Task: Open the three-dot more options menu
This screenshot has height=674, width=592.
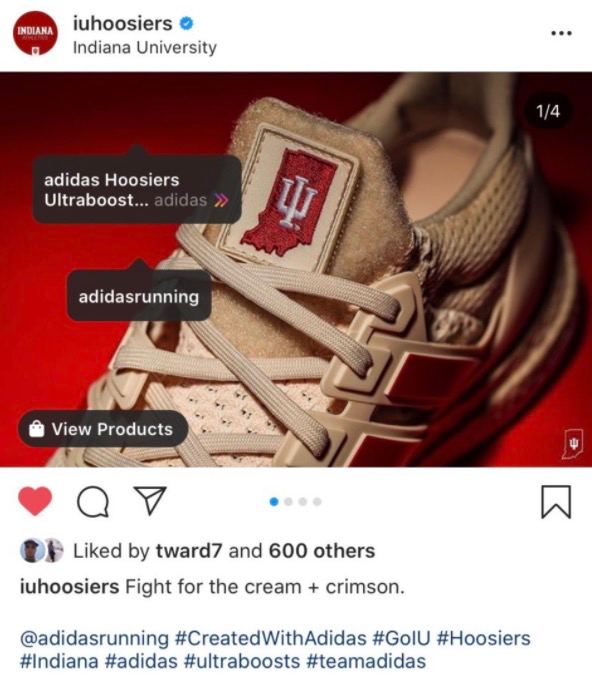Action: pos(561,33)
